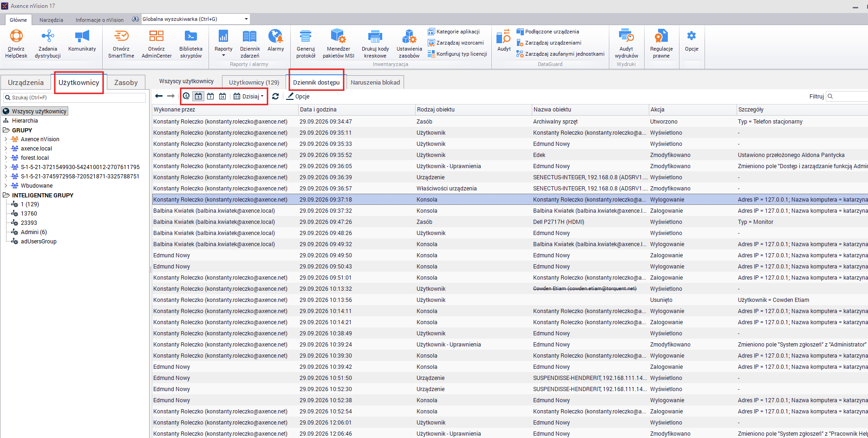Open Ustawienia zasobów
868x438 pixels.
click(x=409, y=43)
